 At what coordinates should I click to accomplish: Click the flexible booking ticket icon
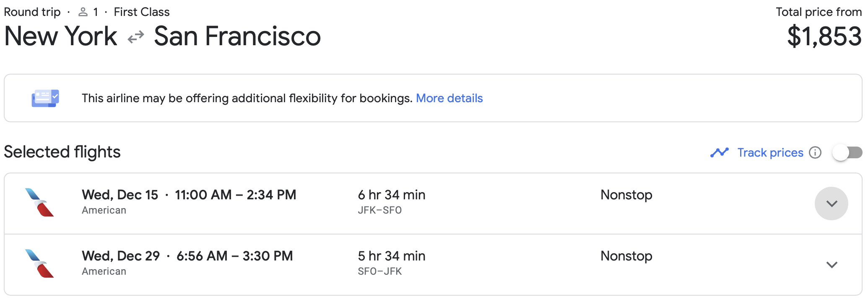click(45, 98)
